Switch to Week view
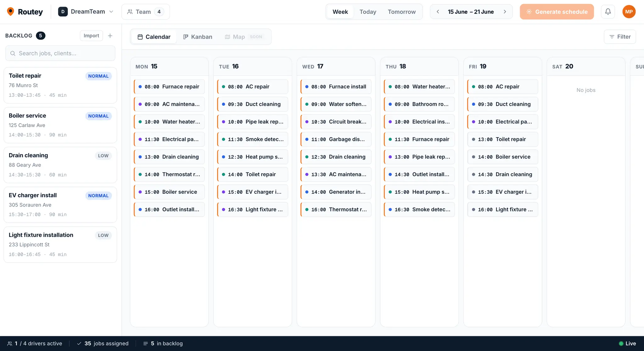 pyautogui.click(x=340, y=12)
